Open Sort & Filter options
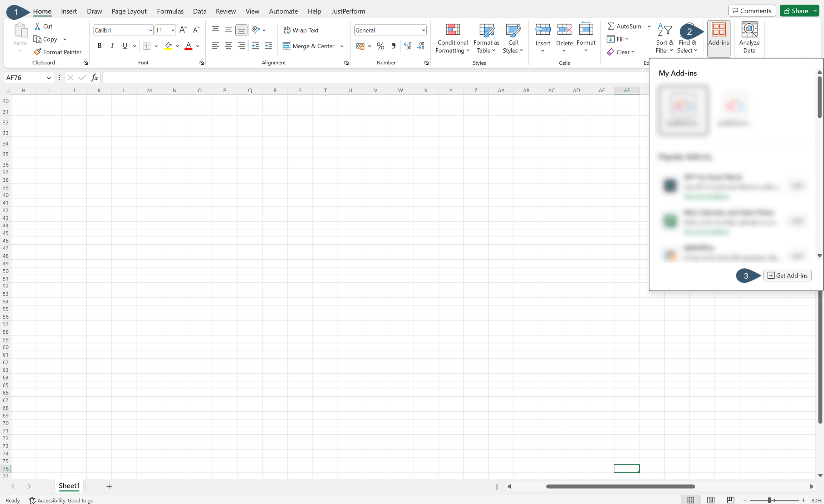 tap(664, 38)
